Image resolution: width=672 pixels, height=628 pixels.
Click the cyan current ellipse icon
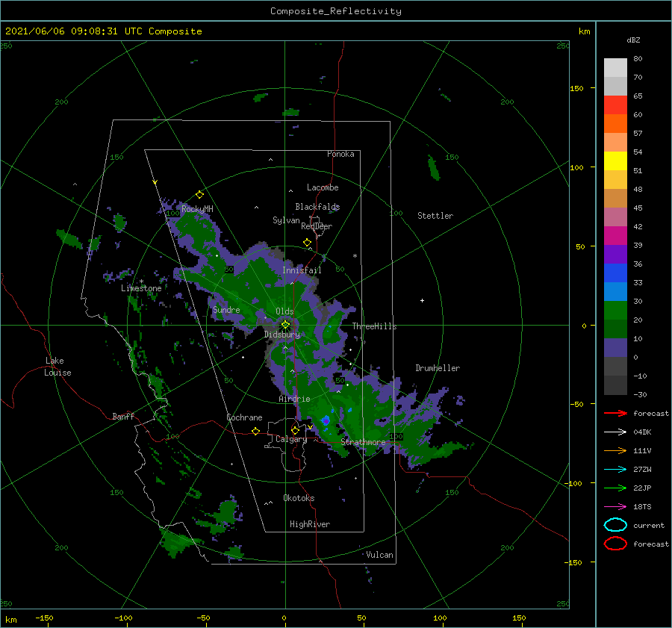(x=615, y=525)
